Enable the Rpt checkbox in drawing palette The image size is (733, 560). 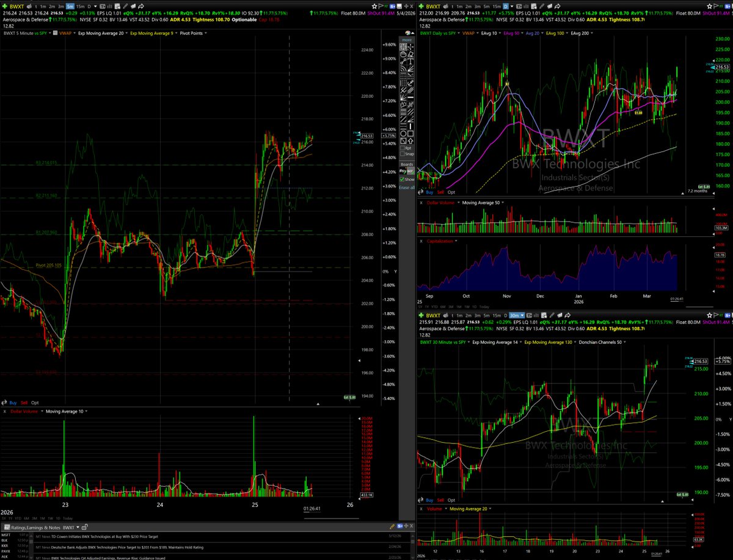point(403,148)
